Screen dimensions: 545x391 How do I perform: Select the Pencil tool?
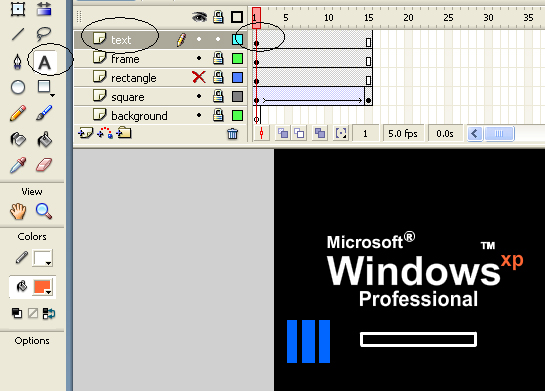(x=18, y=113)
